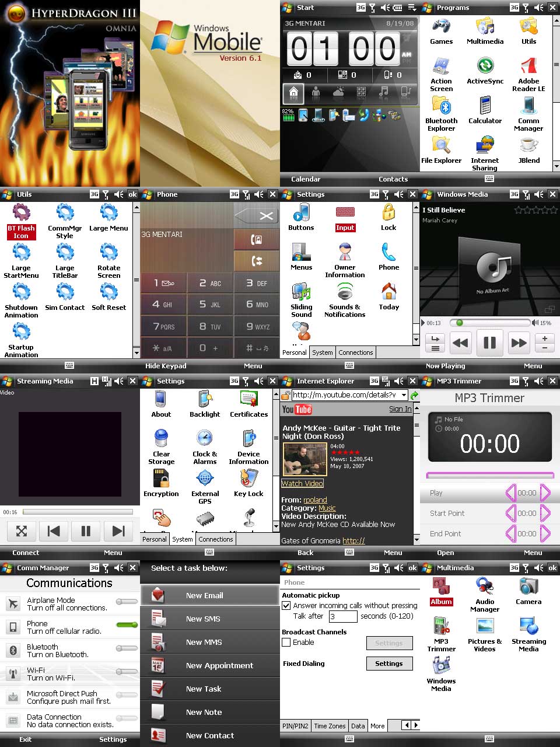Open Adobe Reader LE
The width and height of the screenshot is (560, 747).
pyautogui.click(x=528, y=75)
